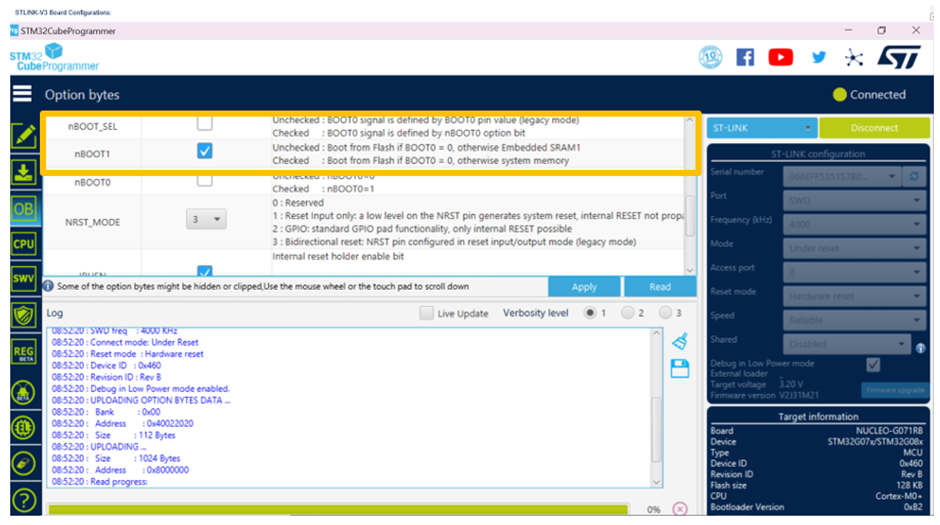Click the log scrollbar down arrow
The image size is (940, 525).
click(x=656, y=482)
